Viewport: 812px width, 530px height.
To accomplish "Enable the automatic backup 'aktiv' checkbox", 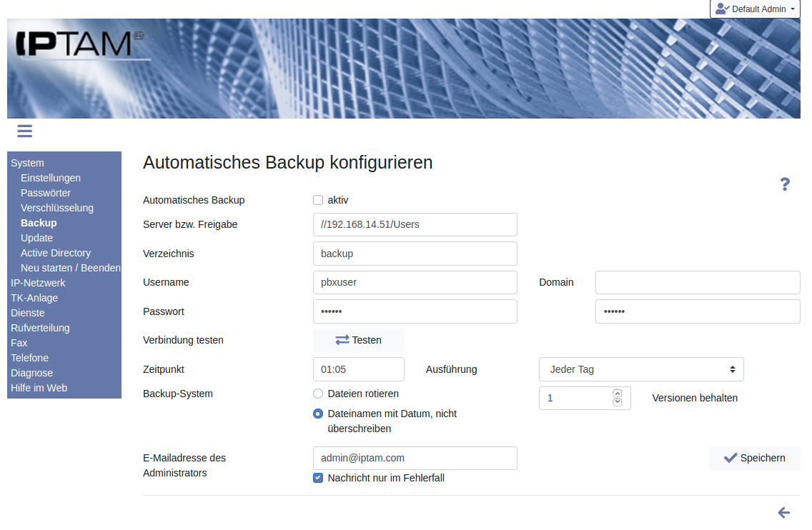I will click(318, 200).
